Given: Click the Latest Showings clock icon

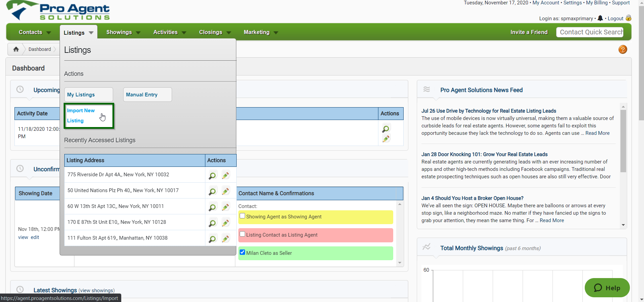Looking at the screenshot, I should (x=20, y=290).
